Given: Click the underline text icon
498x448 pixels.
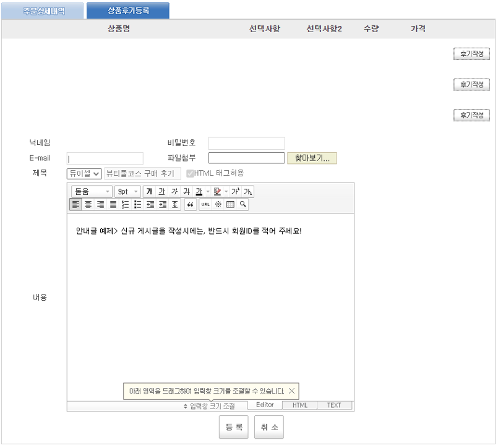Looking at the screenshot, I should [x=161, y=192].
